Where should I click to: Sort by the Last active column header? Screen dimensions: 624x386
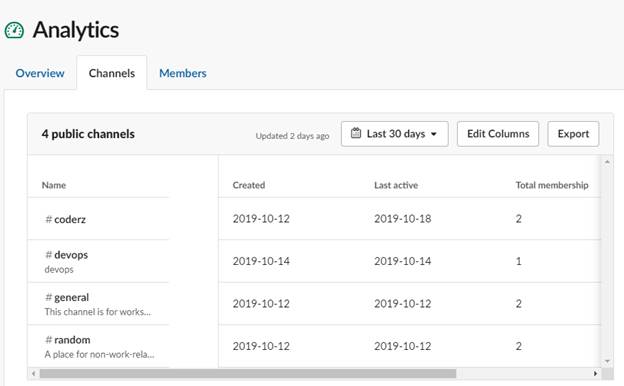(x=396, y=185)
